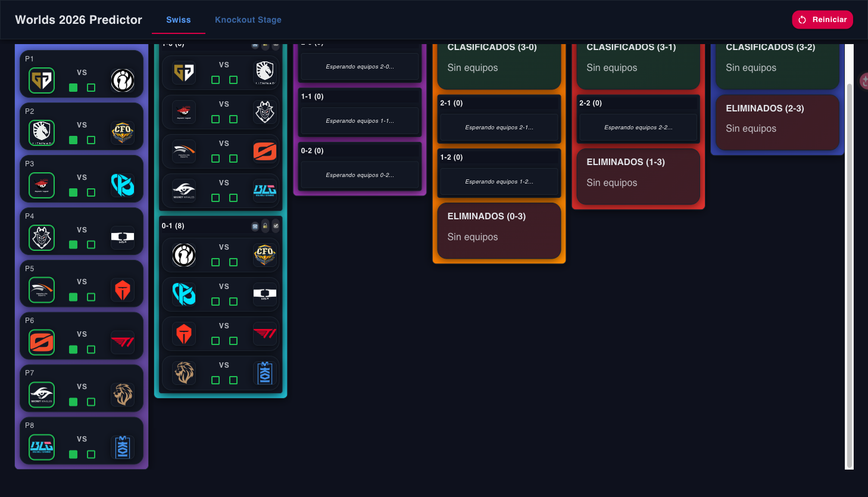The width and height of the screenshot is (868, 497).
Task: Check left box under Gen.G versus Liquid
Action: 216,80
